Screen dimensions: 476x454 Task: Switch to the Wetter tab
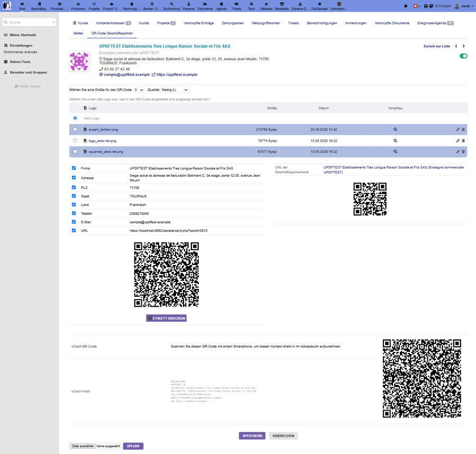(78, 33)
